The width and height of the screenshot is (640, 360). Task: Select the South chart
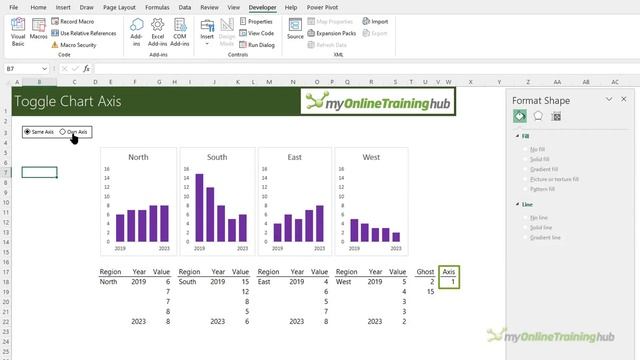pyautogui.click(x=218, y=202)
